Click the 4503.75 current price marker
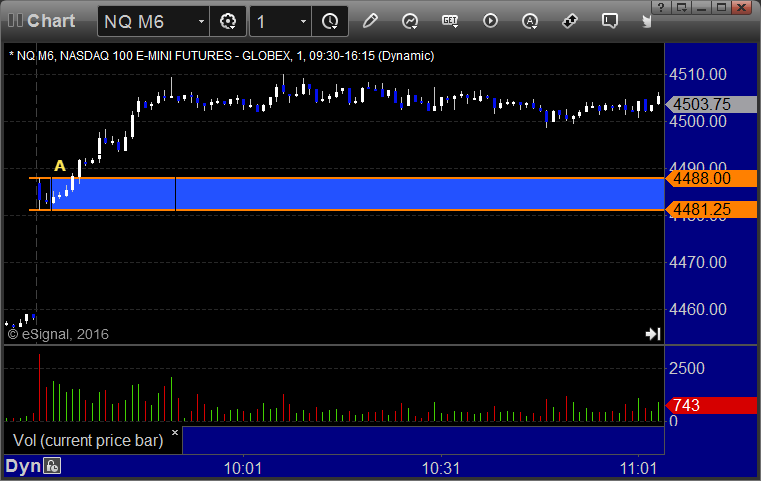The height and width of the screenshot is (481, 761). (x=711, y=104)
